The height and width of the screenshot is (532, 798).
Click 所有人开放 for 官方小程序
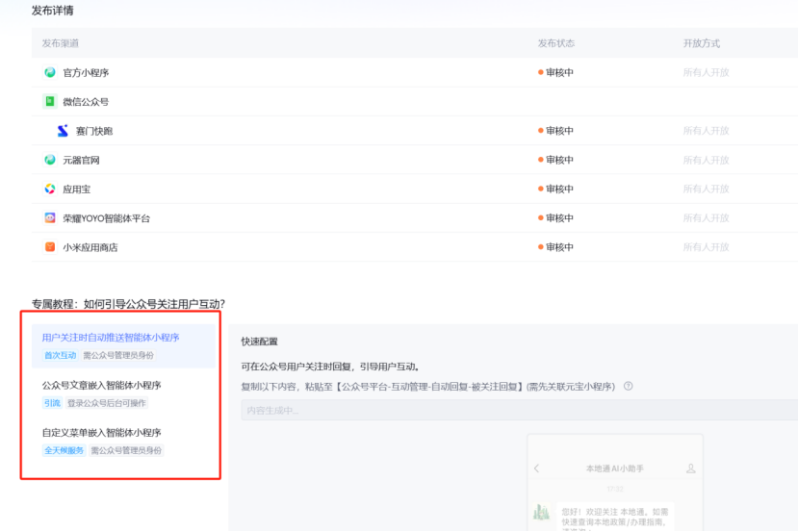click(706, 72)
